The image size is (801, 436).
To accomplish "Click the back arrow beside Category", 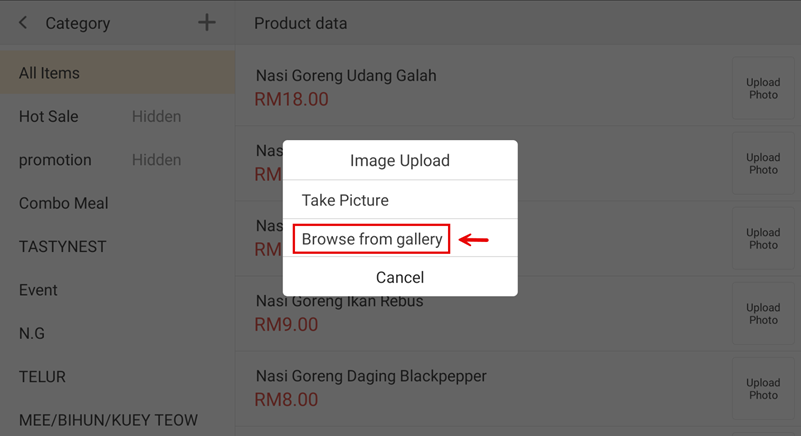I will point(23,22).
